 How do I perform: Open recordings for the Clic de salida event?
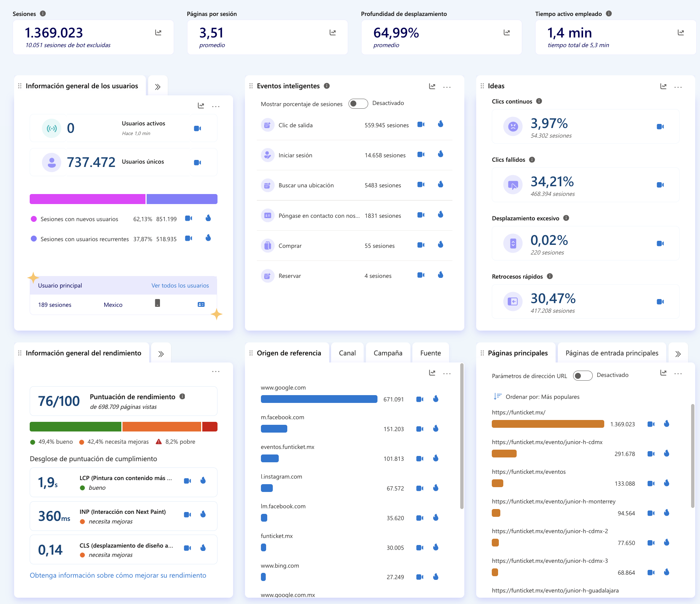point(421,125)
